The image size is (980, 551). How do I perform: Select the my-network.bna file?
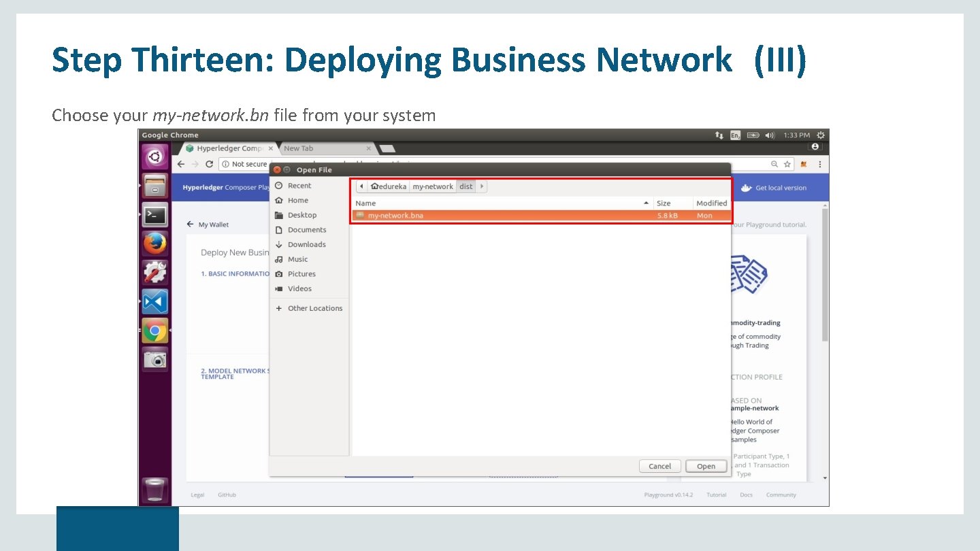click(542, 216)
